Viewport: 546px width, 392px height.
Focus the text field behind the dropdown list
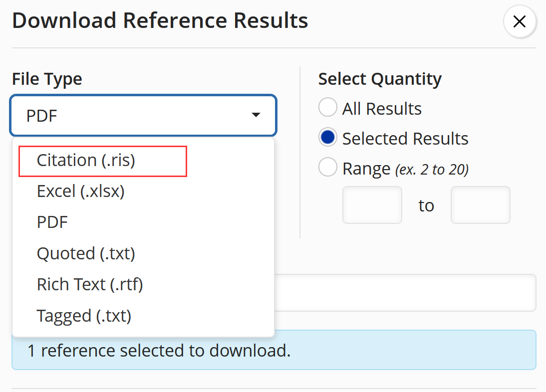pyautogui.click(x=404, y=293)
